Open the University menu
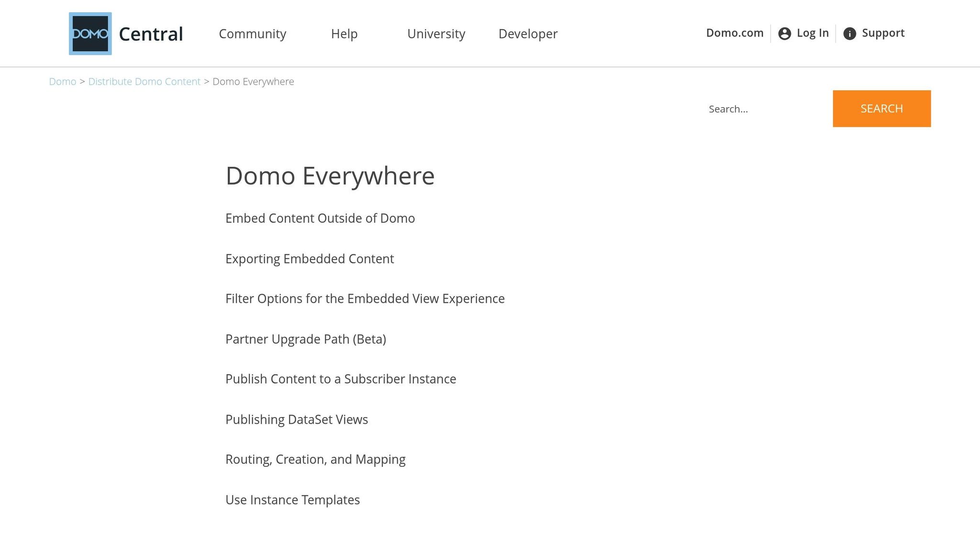The image size is (980, 551). pos(436,33)
